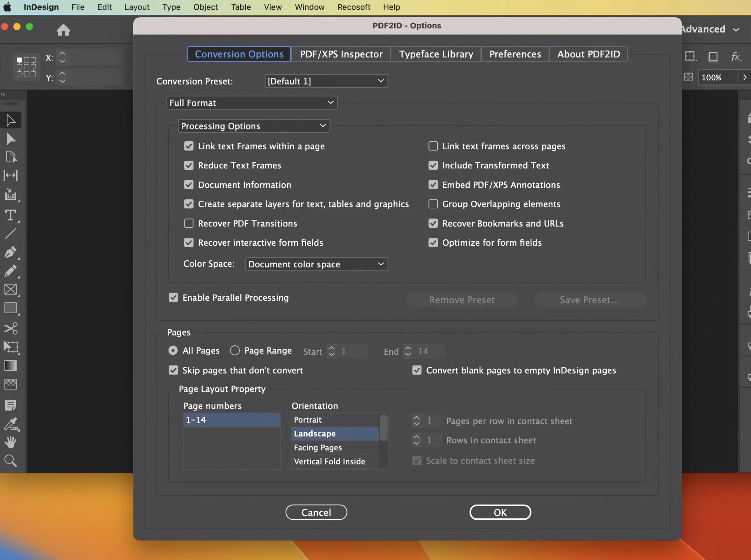Expand the Processing Options dropdown

[254, 126]
